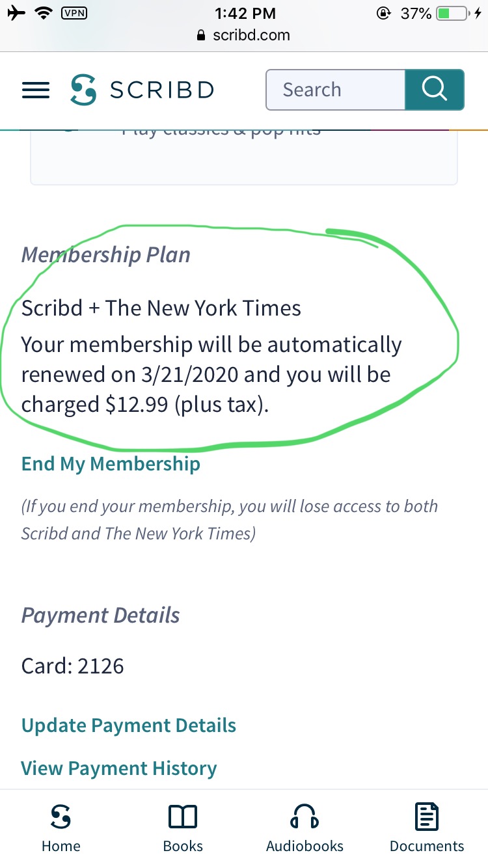Open the Books tab icon
488x868 pixels.
tap(183, 817)
